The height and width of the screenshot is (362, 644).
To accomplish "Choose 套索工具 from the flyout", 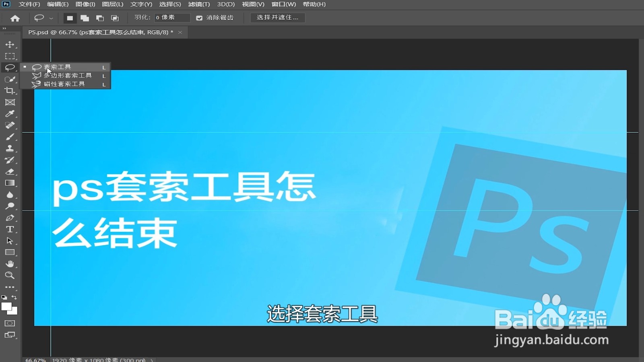I will (66, 67).
